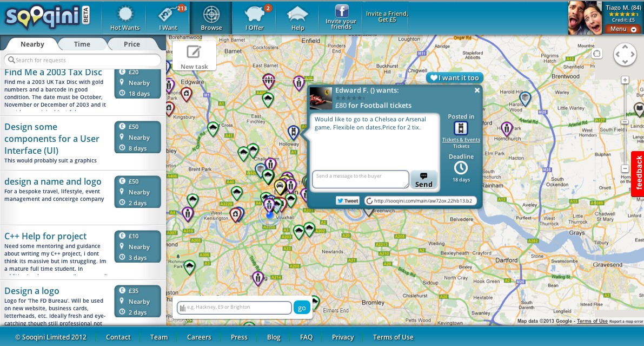This screenshot has width=644, height=346.
Task: Click the Tickets & Events link
Action: [x=461, y=140]
